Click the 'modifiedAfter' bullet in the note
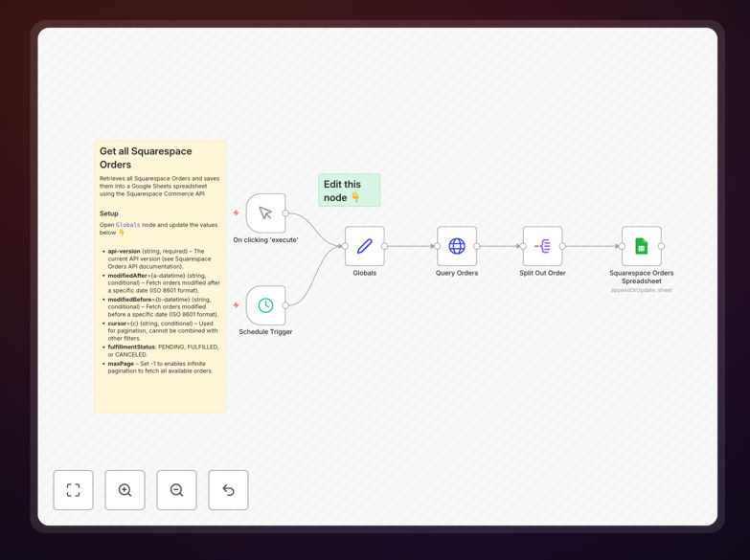The width and height of the screenshot is (750, 560). tap(162, 283)
